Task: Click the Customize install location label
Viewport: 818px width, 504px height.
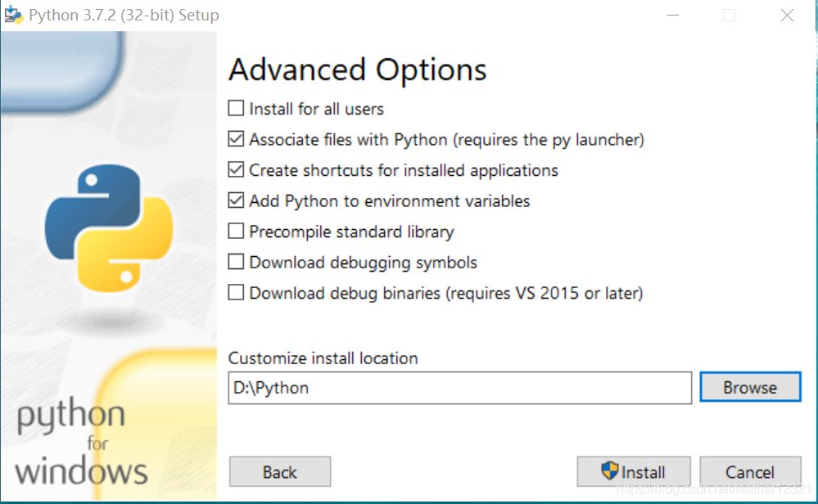Action: [x=323, y=358]
